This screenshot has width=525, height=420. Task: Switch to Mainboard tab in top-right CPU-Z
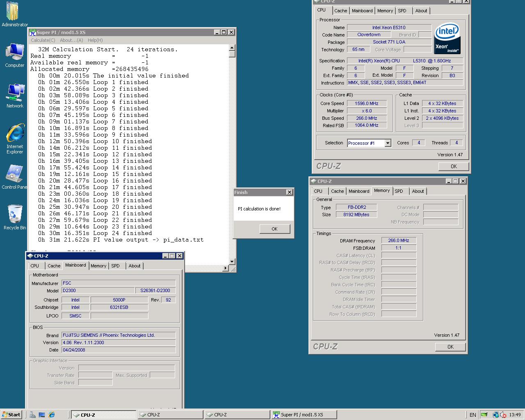point(362,11)
